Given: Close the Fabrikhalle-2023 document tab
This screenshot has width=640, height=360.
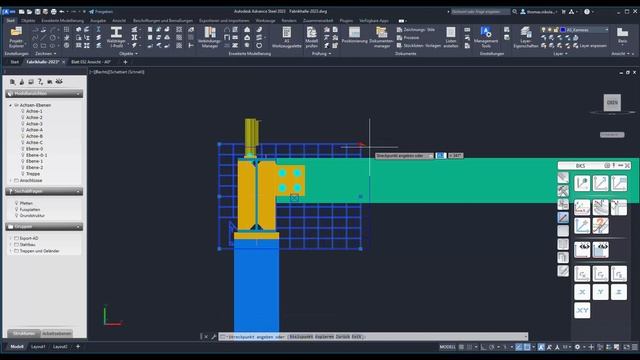Looking at the screenshot, I should tap(63, 62).
